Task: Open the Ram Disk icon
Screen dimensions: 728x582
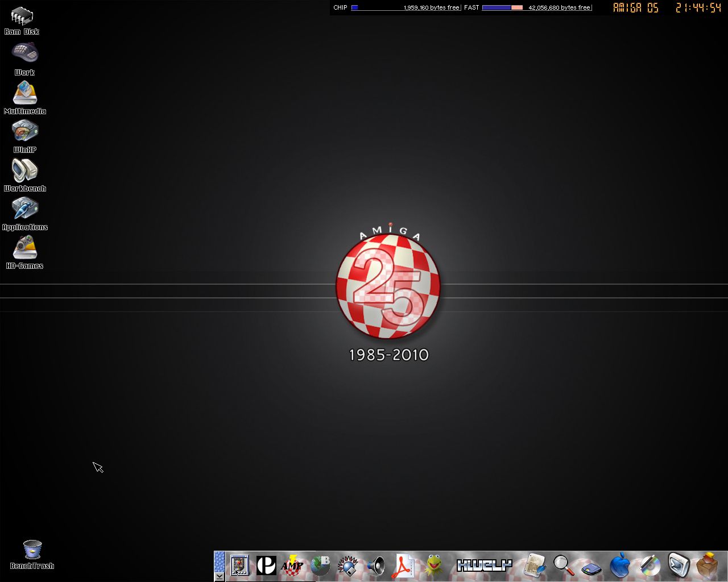Action: point(22,21)
